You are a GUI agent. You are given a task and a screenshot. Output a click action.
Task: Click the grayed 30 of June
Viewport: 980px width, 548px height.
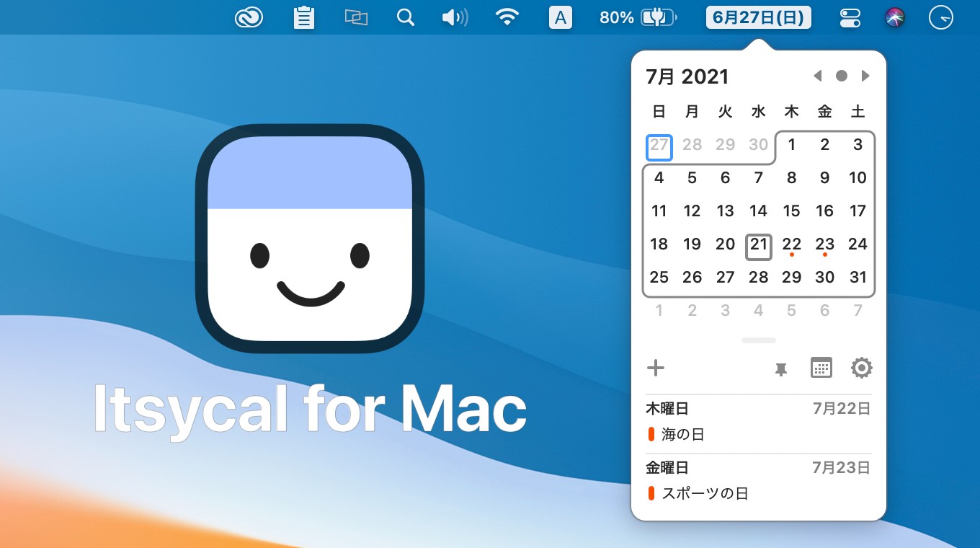[x=759, y=145]
